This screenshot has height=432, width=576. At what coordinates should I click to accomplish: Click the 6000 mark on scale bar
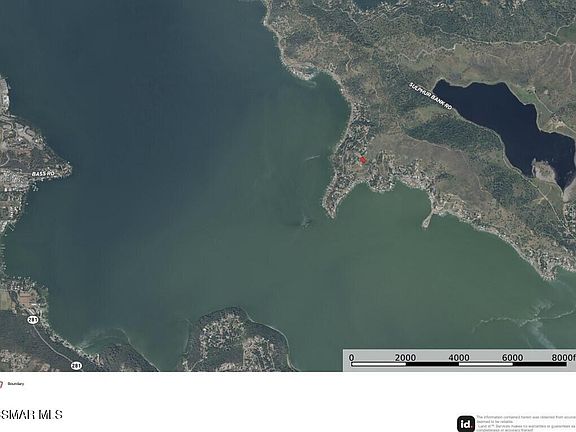(x=512, y=357)
